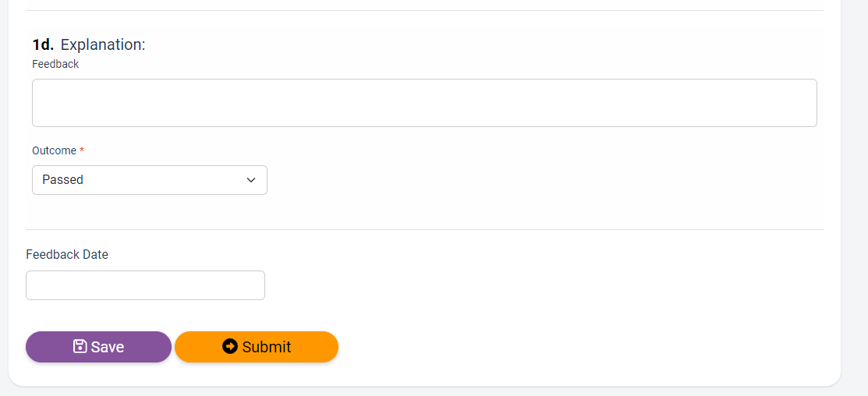Click the red required asterisk beside Outcome
The width and height of the screenshot is (868, 396).
click(x=82, y=150)
